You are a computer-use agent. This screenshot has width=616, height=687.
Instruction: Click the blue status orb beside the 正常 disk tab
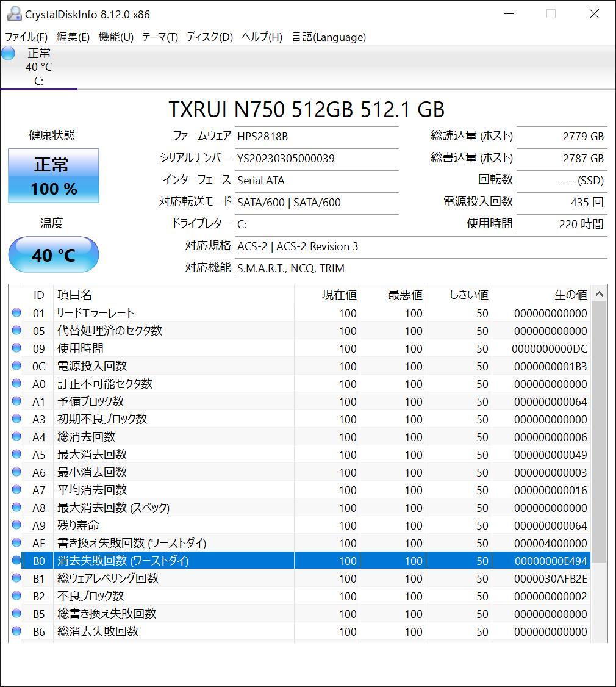point(8,54)
